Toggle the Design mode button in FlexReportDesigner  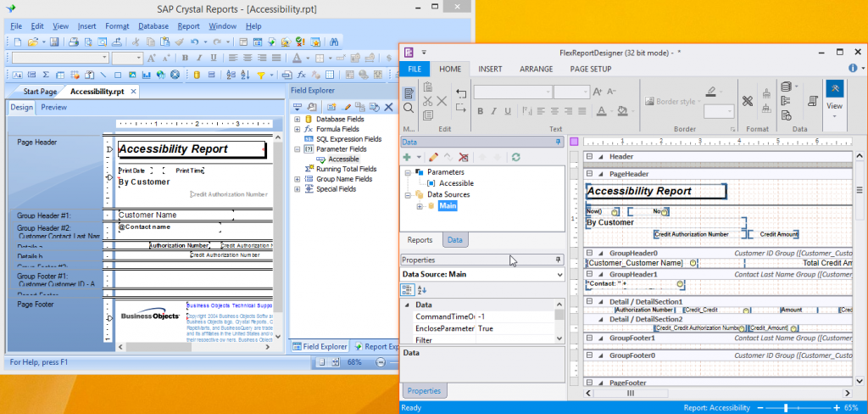(409, 92)
